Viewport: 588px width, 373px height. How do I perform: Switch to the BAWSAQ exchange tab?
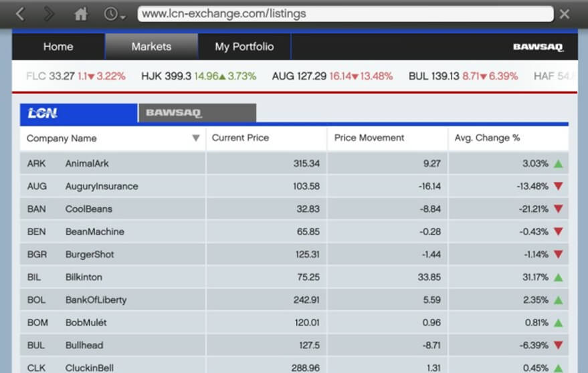197,113
